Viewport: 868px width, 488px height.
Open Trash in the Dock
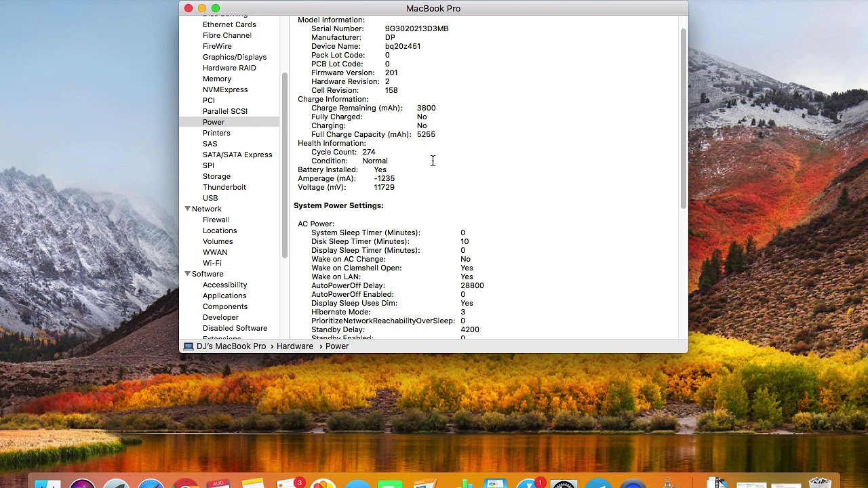(820, 483)
